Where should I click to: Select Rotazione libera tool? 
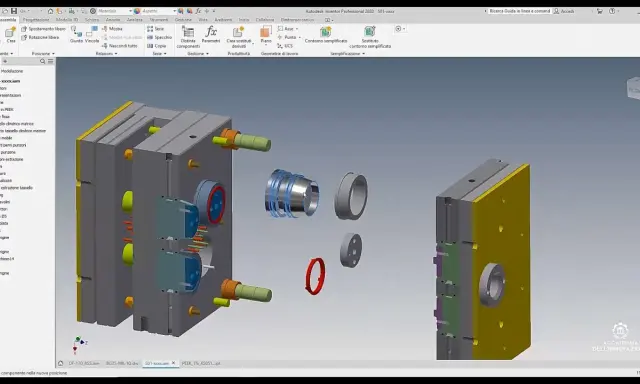coord(40,37)
